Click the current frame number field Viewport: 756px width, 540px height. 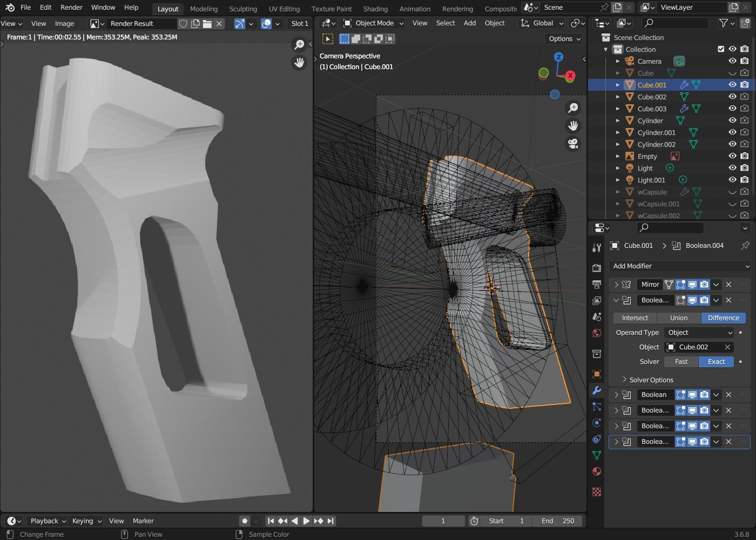(443, 521)
